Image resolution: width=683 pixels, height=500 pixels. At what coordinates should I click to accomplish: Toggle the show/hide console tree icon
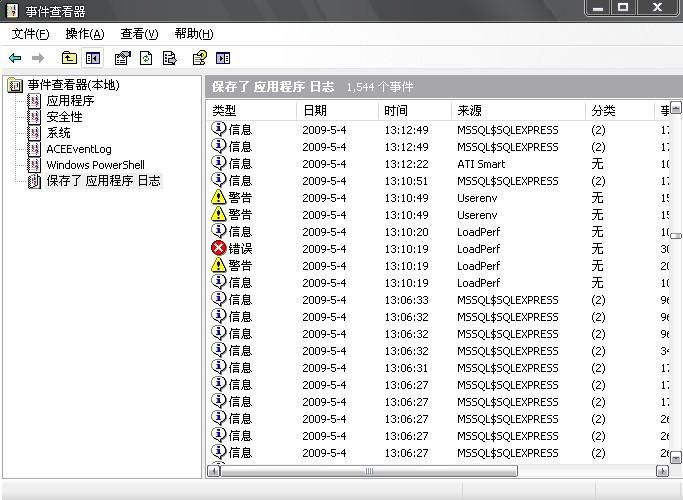[93, 58]
